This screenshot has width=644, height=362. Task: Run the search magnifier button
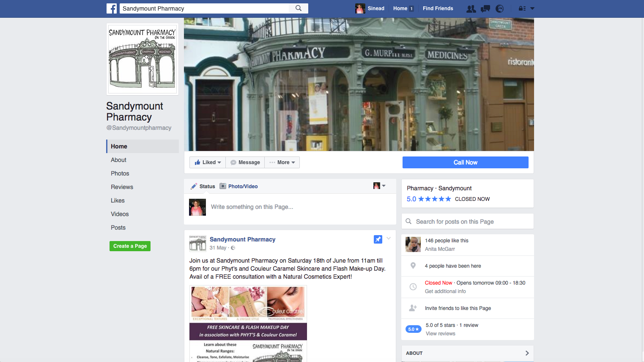point(299,8)
